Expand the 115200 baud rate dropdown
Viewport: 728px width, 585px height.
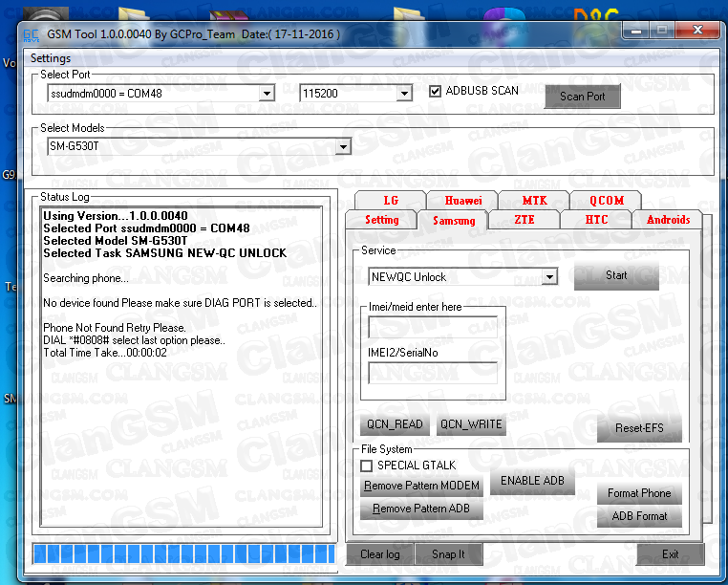click(404, 94)
